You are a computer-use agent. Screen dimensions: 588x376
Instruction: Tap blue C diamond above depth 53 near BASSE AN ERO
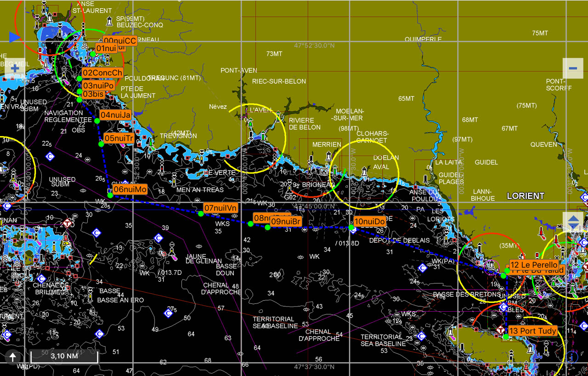coord(98,334)
